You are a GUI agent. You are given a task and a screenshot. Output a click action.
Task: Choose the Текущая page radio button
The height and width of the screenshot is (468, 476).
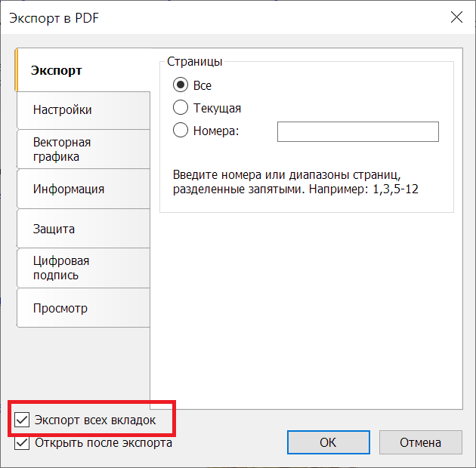[181, 108]
